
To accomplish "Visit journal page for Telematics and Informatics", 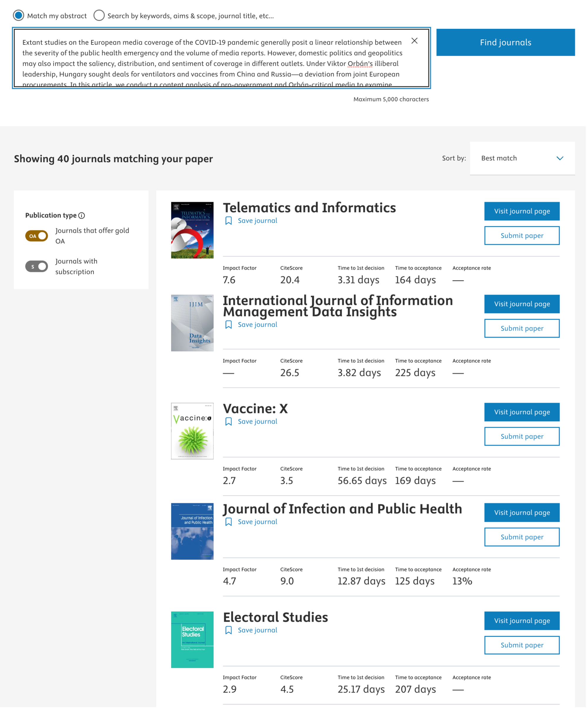I will click(x=522, y=212).
